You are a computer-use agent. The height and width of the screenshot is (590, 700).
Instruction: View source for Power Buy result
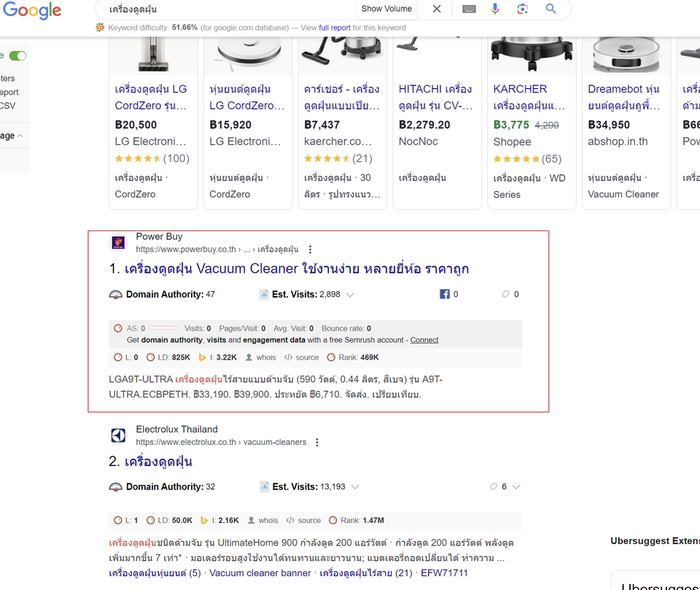pyautogui.click(x=302, y=357)
